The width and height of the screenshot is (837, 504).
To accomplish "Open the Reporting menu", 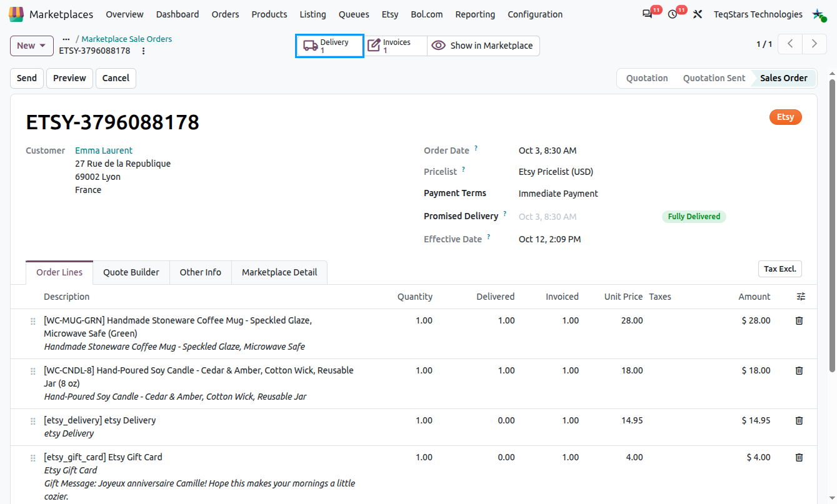I will (x=475, y=14).
